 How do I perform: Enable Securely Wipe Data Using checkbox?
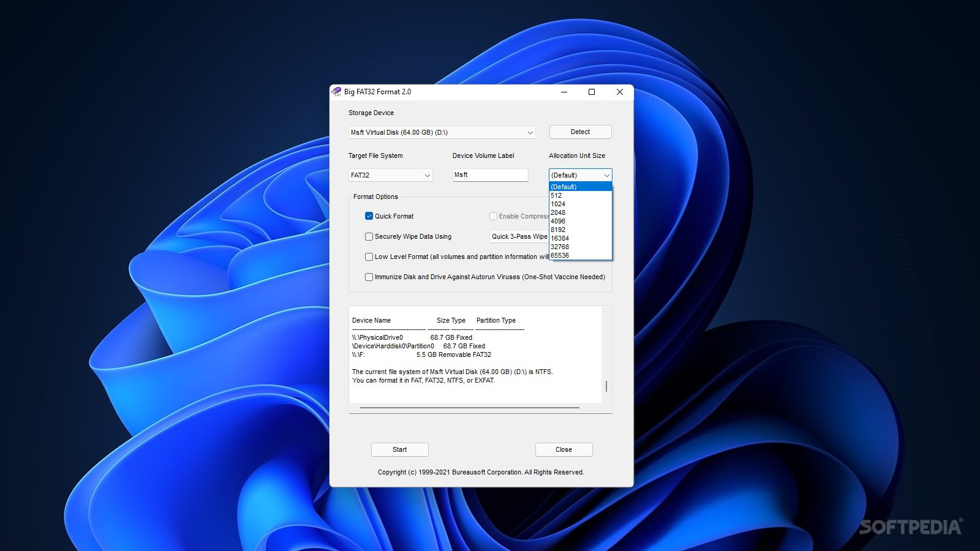point(369,236)
